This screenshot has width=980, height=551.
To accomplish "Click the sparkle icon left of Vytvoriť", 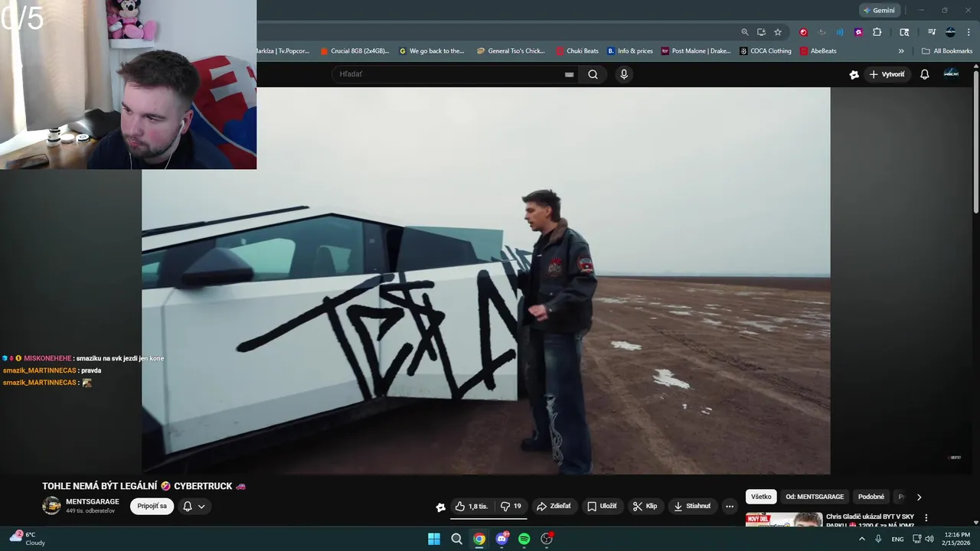I will coord(854,74).
